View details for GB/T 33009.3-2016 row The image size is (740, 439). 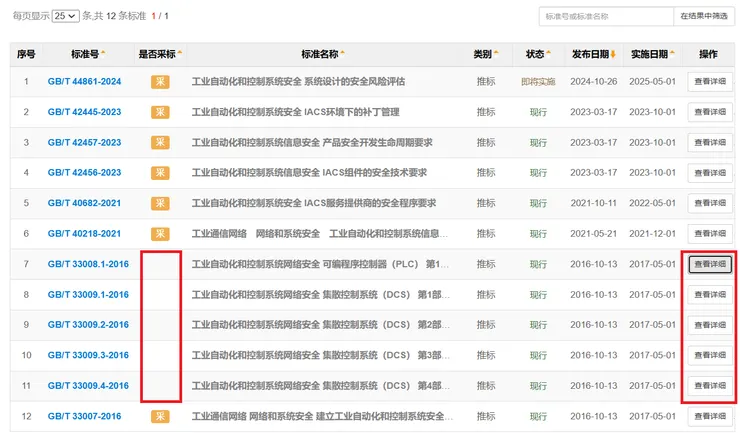pyautogui.click(x=710, y=355)
